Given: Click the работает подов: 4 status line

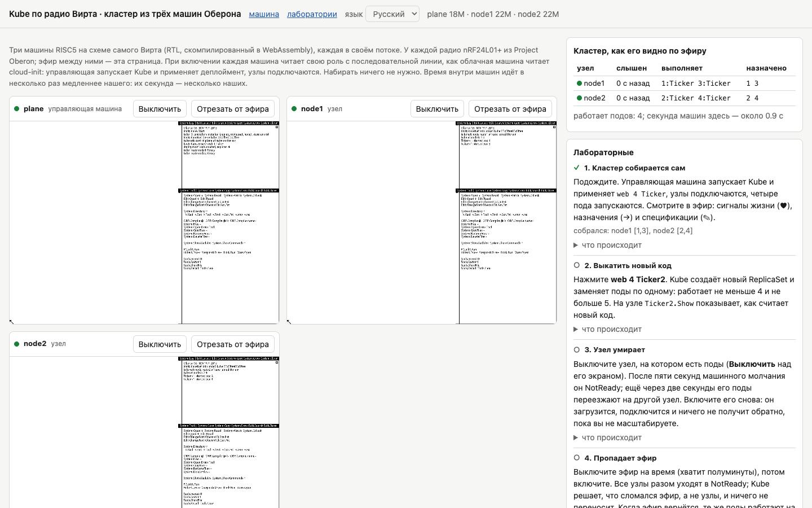Looking at the screenshot, I should tap(678, 116).
